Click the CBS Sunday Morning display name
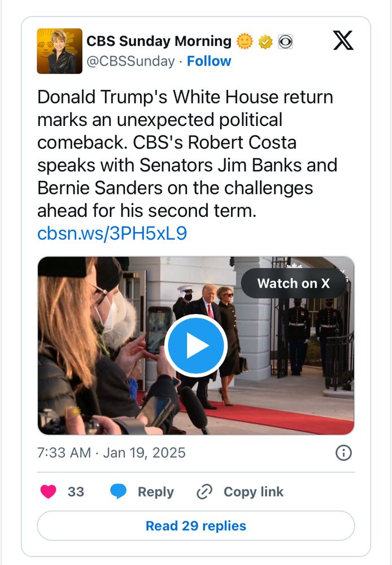 (159, 41)
